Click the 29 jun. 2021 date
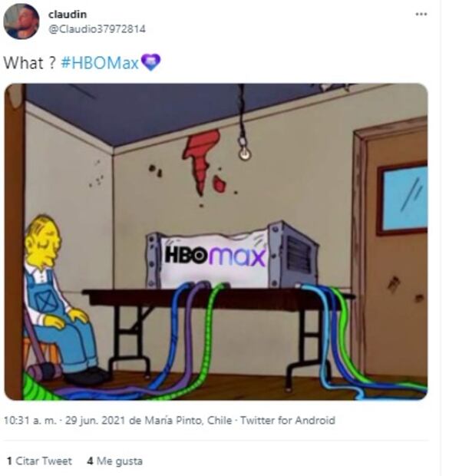Viewport: 449px width, 476px height. (x=95, y=421)
